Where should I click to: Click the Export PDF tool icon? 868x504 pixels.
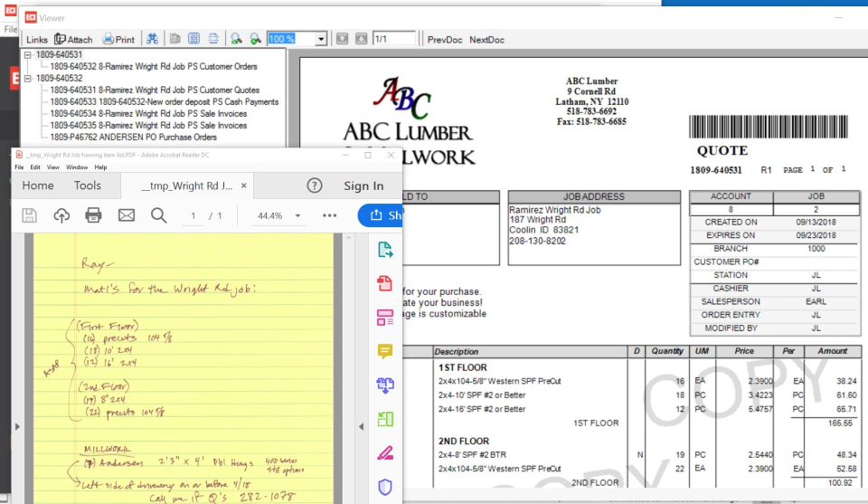tap(385, 250)
